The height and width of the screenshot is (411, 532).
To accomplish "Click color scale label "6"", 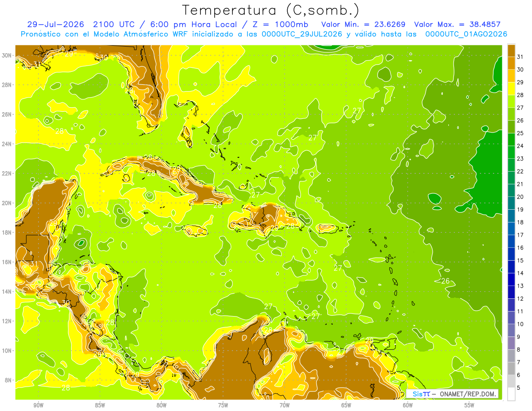I will (x=519, y=375).
